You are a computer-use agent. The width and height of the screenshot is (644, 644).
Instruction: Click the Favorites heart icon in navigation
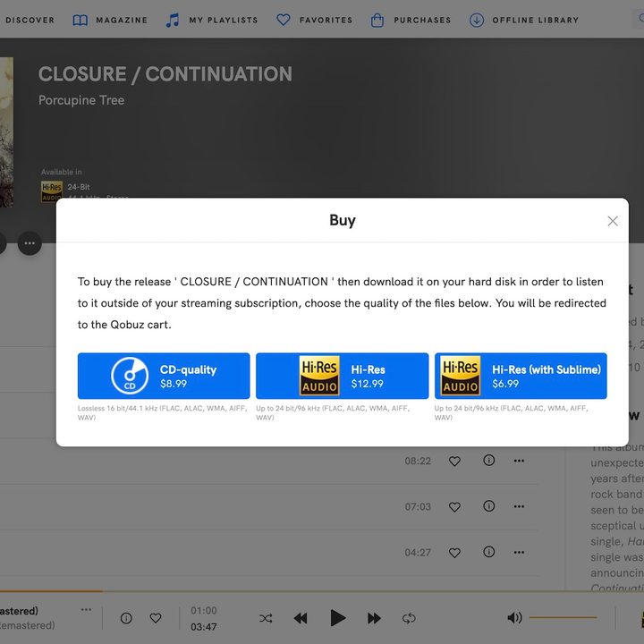pyautogui.click(x=284, y=20)
